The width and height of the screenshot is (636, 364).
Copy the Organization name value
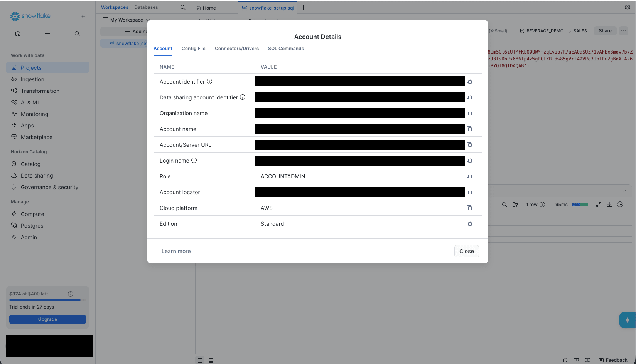pos(469,113)
